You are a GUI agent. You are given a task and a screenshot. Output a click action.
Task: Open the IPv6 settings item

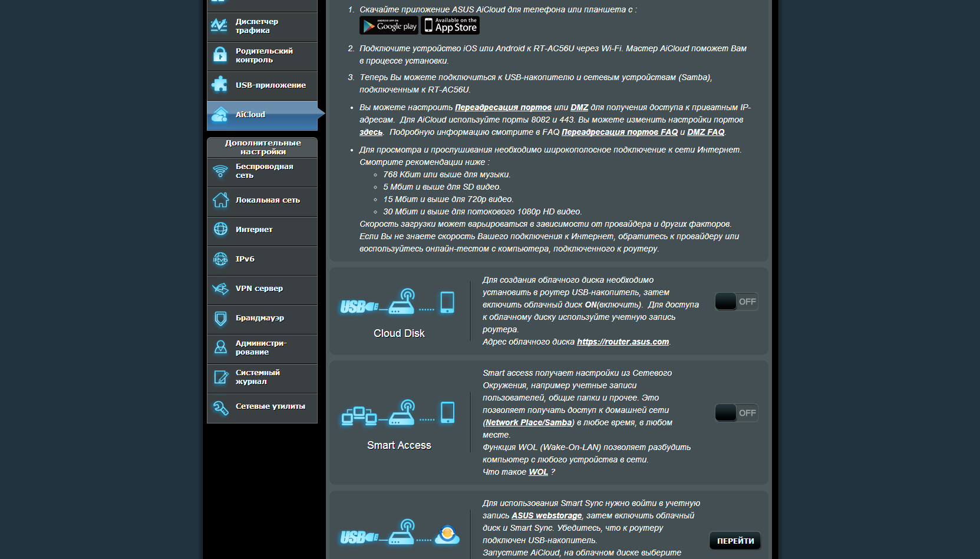click(x=262, y=260)
